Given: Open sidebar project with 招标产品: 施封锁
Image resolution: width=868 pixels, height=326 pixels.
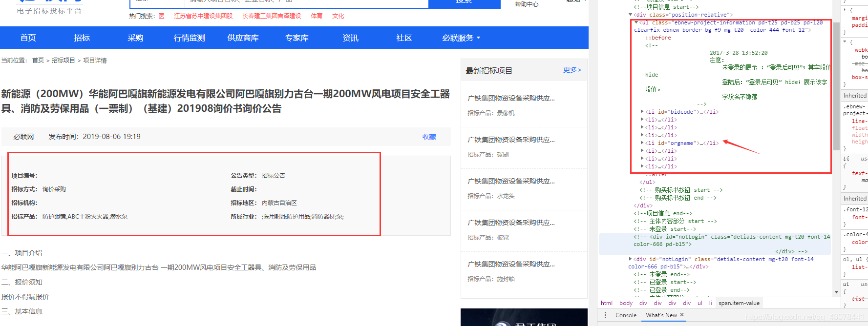Looking at the screenshot, I should (511, 264).
